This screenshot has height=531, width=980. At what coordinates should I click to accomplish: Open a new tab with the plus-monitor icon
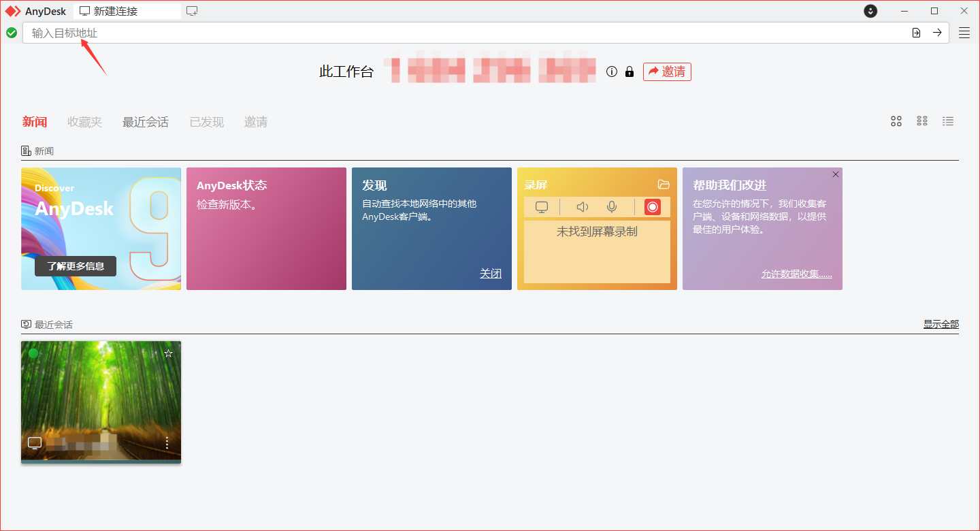tap(192, 11)
